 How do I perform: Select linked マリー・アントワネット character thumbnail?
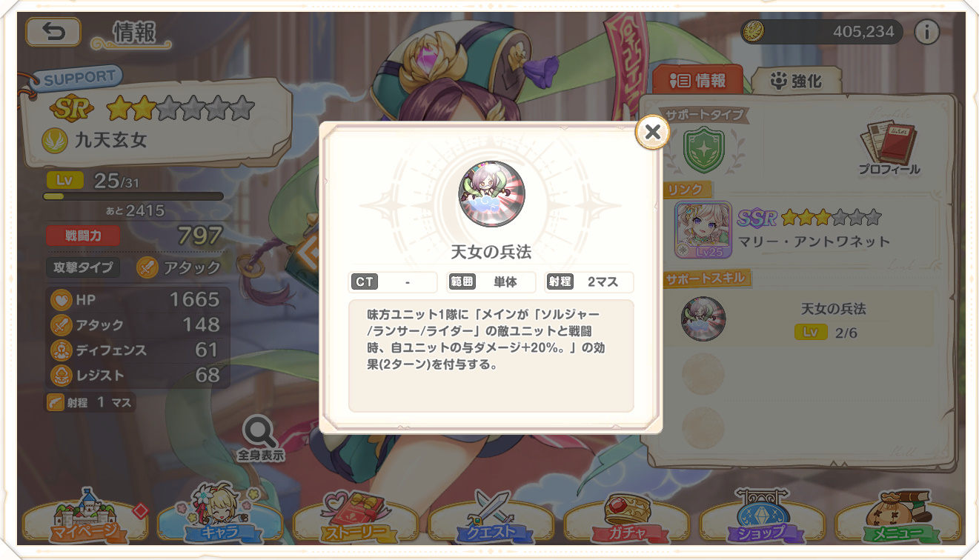click(x=703, y=230)
